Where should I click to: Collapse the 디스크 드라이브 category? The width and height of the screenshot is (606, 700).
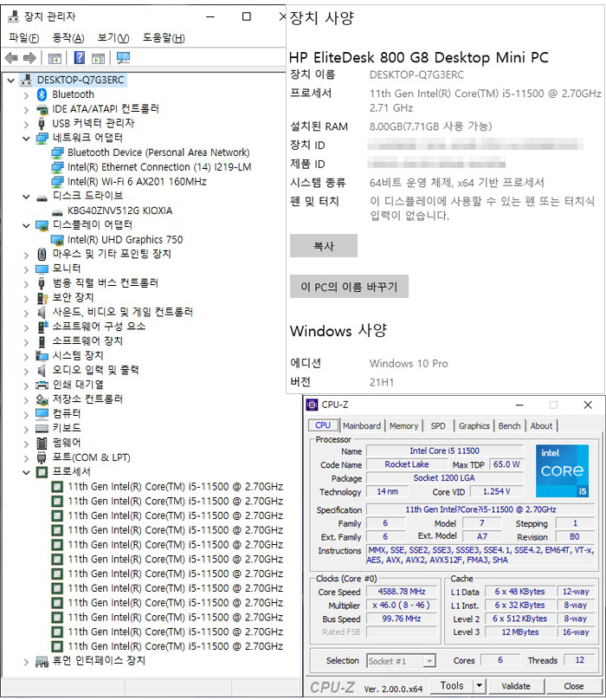[26, 197]
